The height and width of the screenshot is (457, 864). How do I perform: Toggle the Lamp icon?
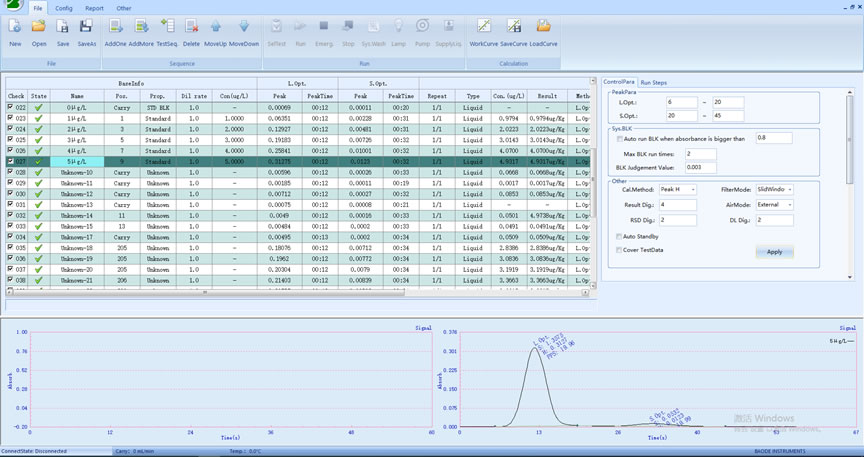(x=398, y=26)
